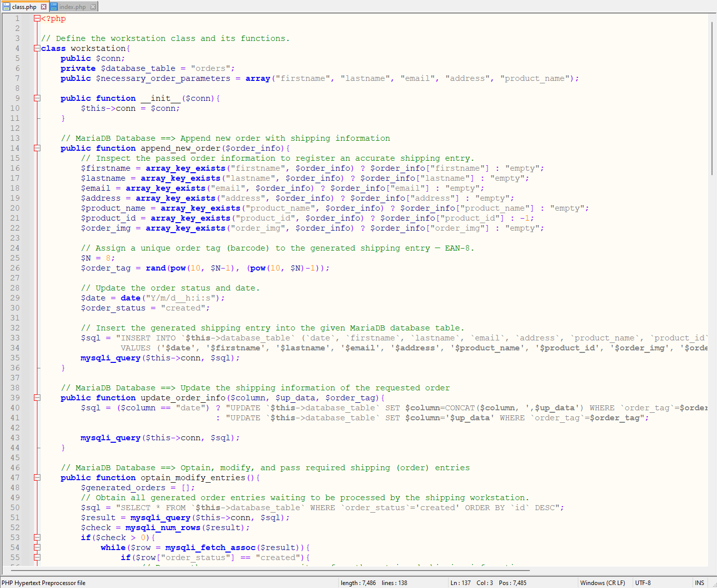Collapse the if order_status fold on line 55
Screen dimensions: 717x588
(x=37, y=558)
